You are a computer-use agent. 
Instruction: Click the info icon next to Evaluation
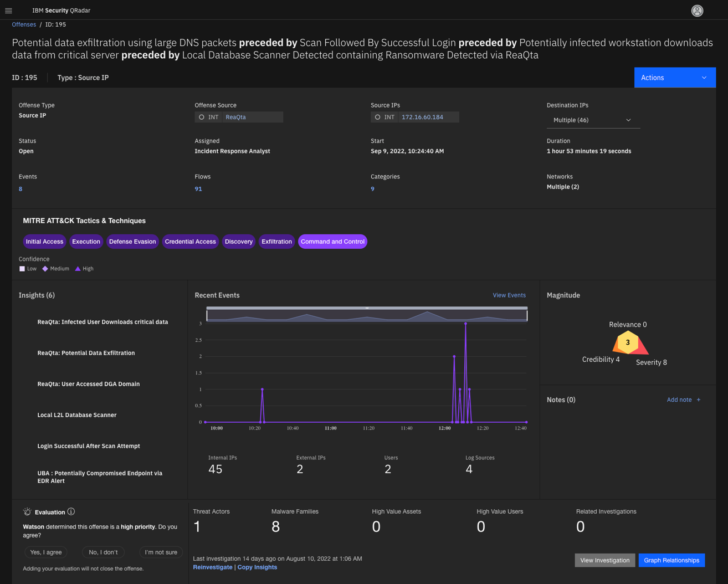click(70, 511)
